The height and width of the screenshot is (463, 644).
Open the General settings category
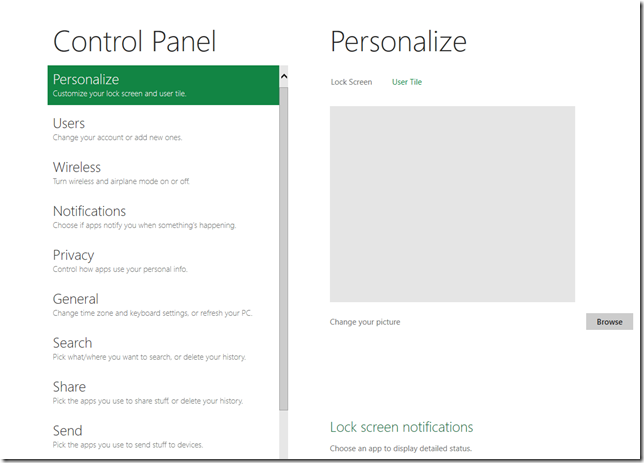[x=163, y=305]
